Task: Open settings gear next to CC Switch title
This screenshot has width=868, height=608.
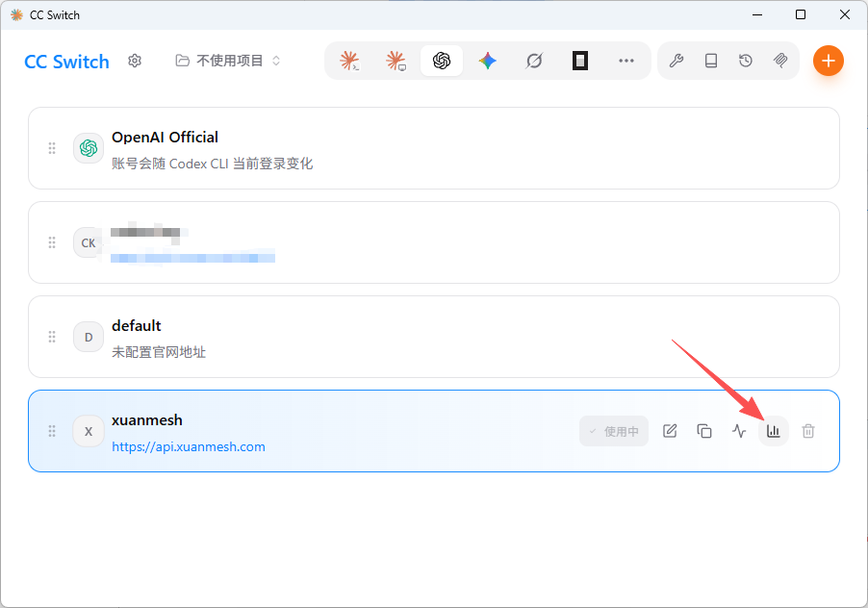Action: pos(135,61)
